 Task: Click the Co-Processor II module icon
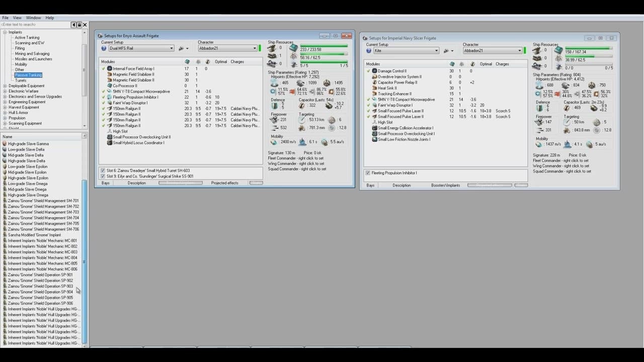(109, 85)
